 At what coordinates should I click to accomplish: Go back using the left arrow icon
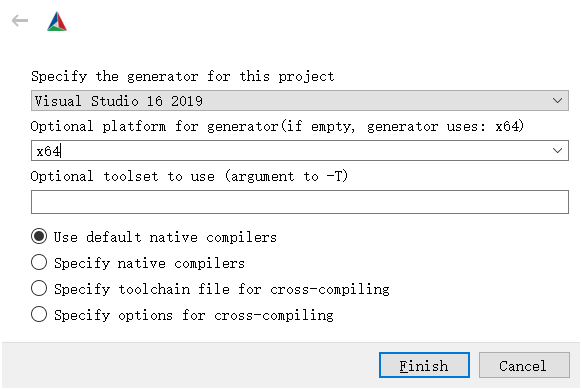pyautogui.click(x=20, y=21)
